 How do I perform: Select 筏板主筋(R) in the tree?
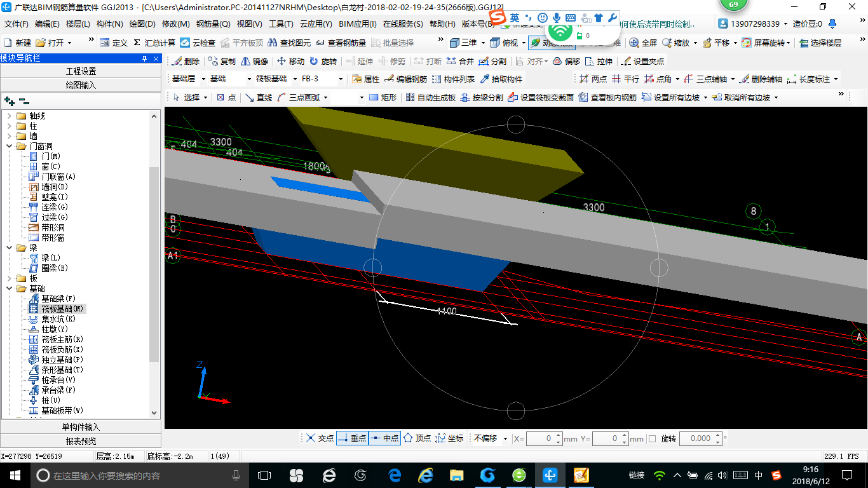click(x=62, y=339)
